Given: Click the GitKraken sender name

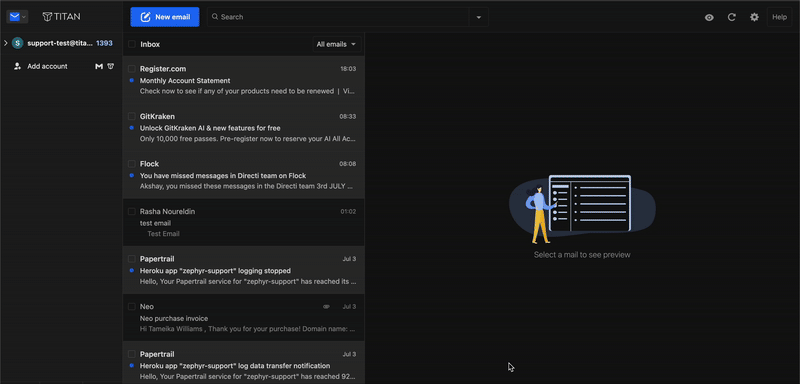Looking at the screenshot, I should click(157, 116).
